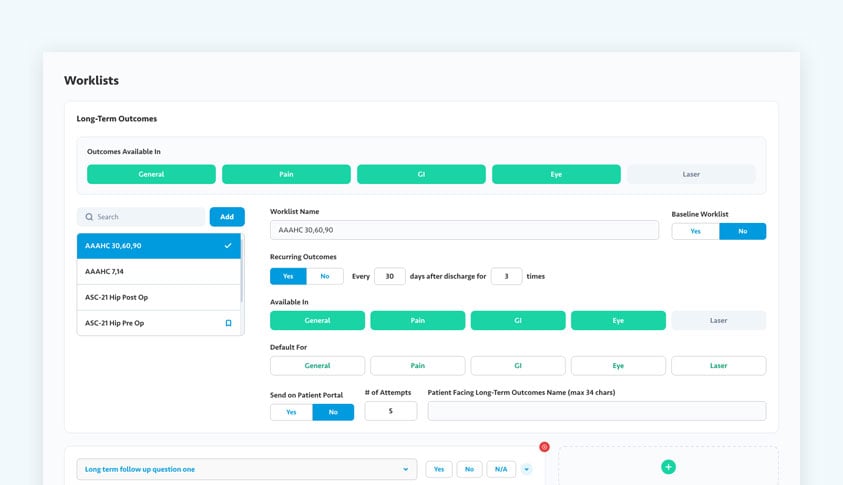This screenshot has height=485, width=843.
Task: Click the Add worklist button
Action: 227,217
